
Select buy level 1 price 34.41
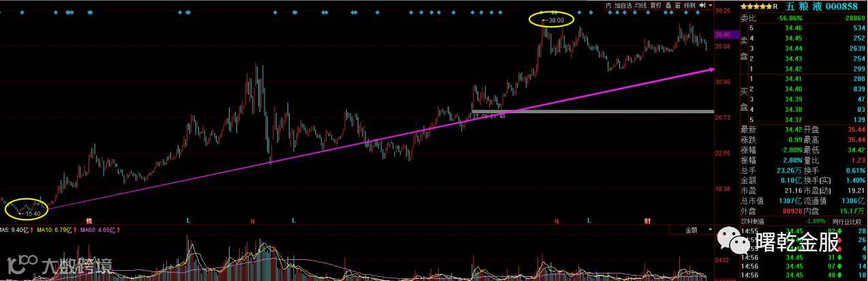point(794,79)
